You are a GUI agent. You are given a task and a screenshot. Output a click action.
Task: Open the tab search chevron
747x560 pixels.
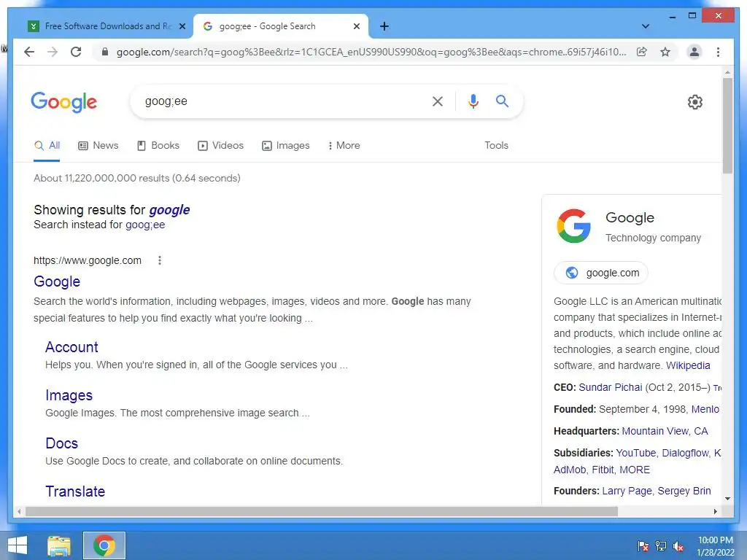[646, 26]
